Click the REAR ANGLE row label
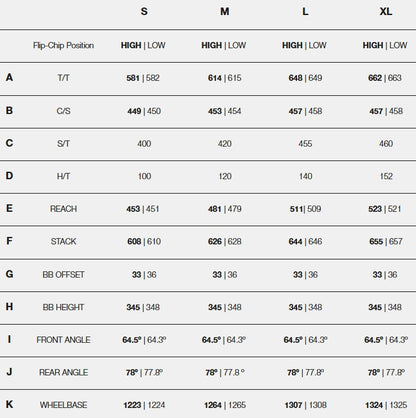 63,372
